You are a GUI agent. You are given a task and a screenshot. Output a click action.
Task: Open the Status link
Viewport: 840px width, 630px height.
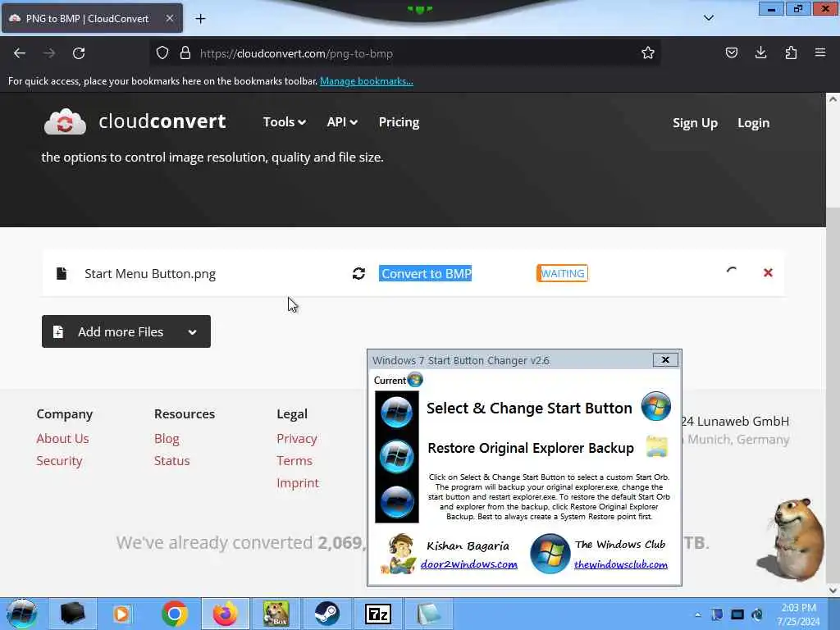coord(172,461)
